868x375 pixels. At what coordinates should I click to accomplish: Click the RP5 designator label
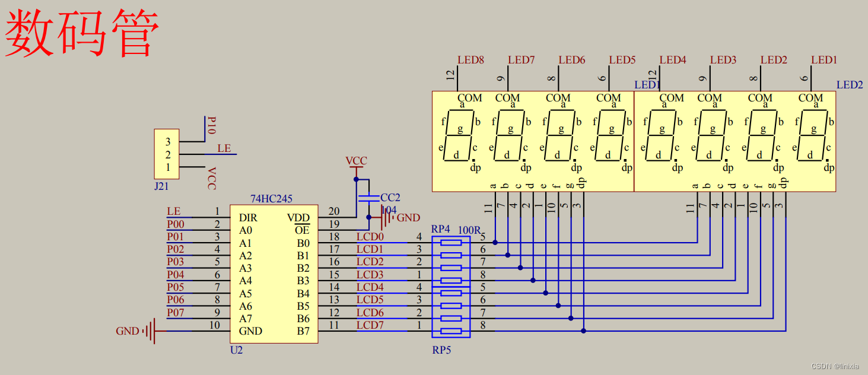pyautogui.click(x=441, y=350)
